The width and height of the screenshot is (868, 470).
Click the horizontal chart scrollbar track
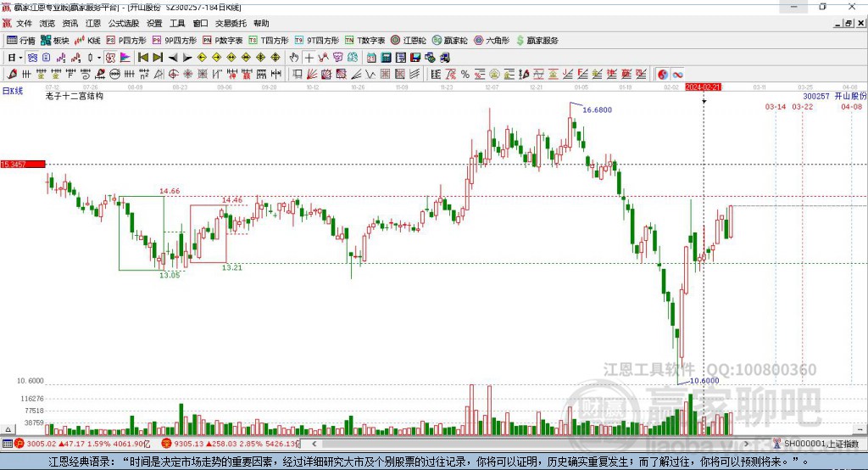click(x=531, y=444)
